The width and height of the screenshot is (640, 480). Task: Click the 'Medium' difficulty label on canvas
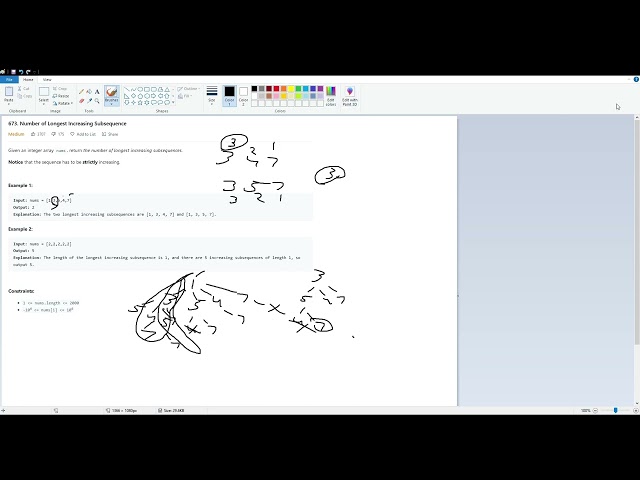[16, 134]
